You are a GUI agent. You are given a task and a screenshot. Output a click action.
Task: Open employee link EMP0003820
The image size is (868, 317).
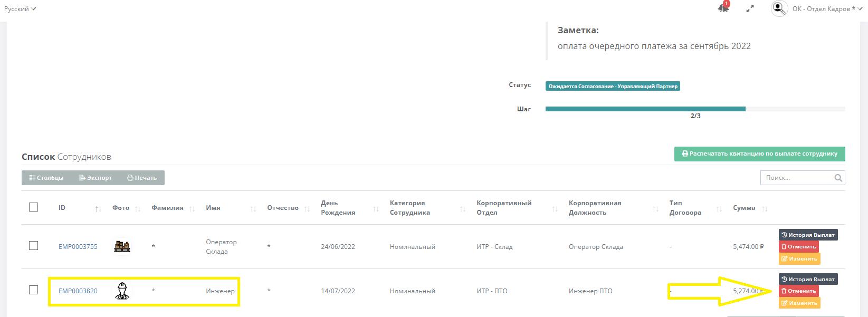click(78, 291)
